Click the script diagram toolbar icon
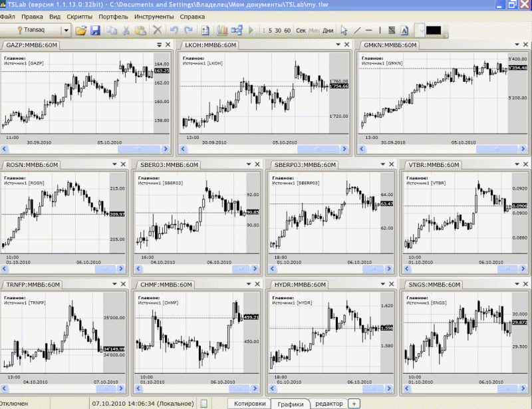 coord(237,31)
